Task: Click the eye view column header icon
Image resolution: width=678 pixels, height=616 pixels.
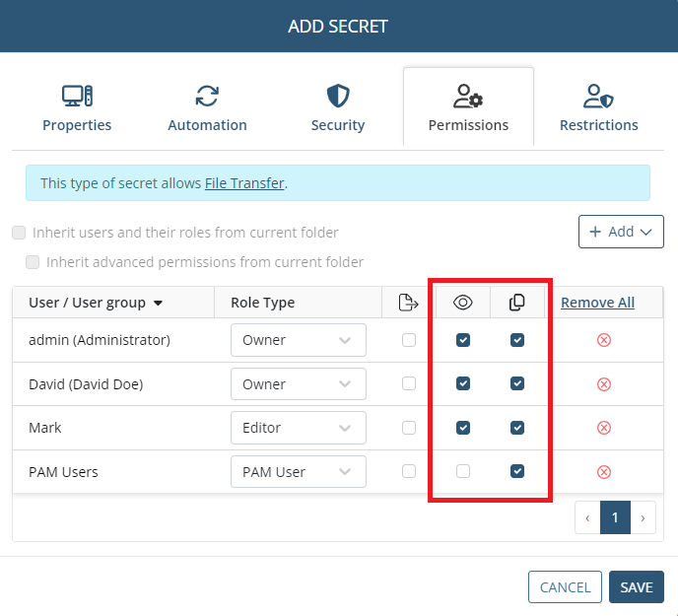Action: click(x=463, y=303)
